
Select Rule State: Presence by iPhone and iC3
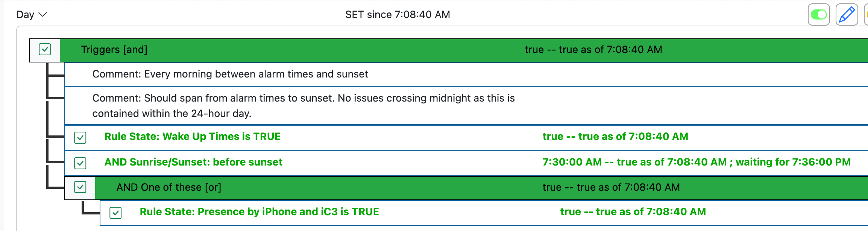[259, 212]
